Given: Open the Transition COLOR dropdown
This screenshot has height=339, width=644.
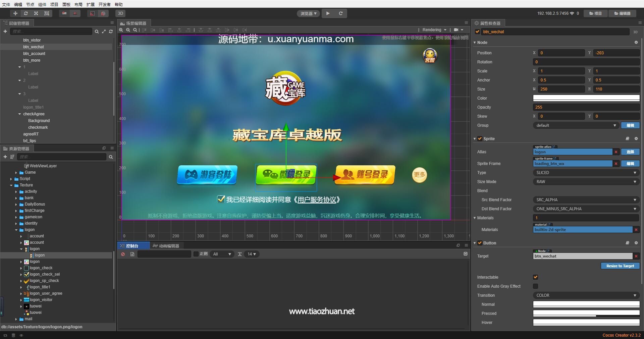Looking at the screenshot, I should [x=586, y=295].
